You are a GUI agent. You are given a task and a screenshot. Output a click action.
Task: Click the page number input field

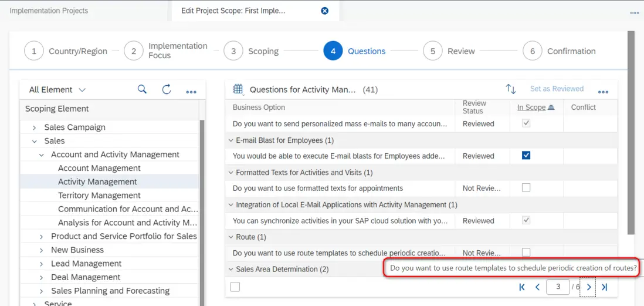pyautogui.click(x=558, y=287)
